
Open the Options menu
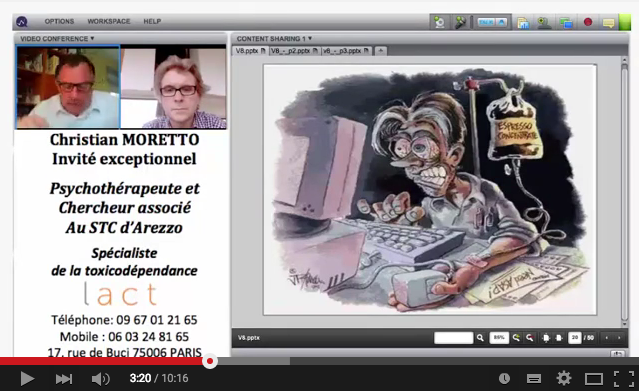(x=59, y=21)
